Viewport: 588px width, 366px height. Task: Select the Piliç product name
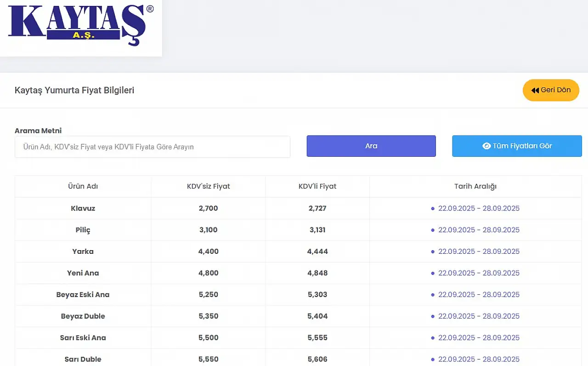83,230
